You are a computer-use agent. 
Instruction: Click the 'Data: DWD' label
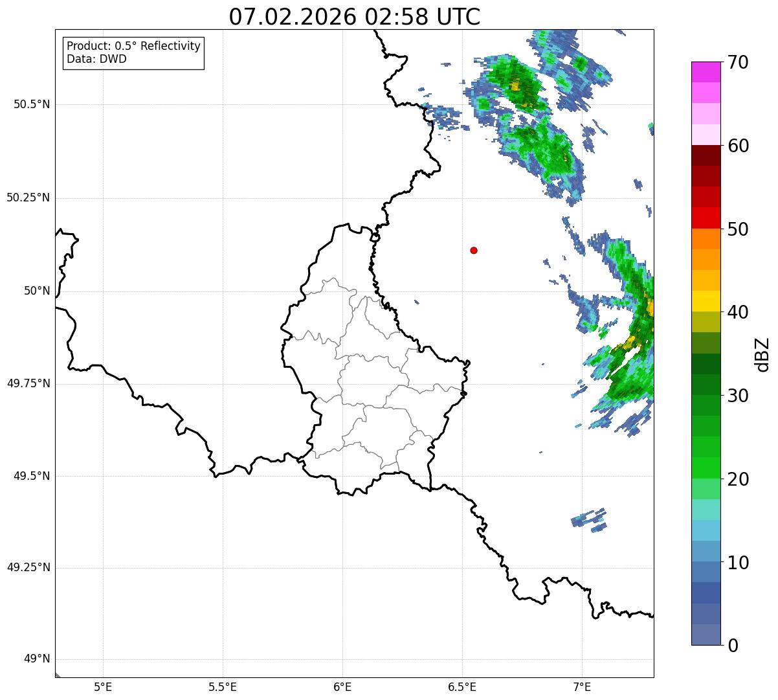point(96,59)
